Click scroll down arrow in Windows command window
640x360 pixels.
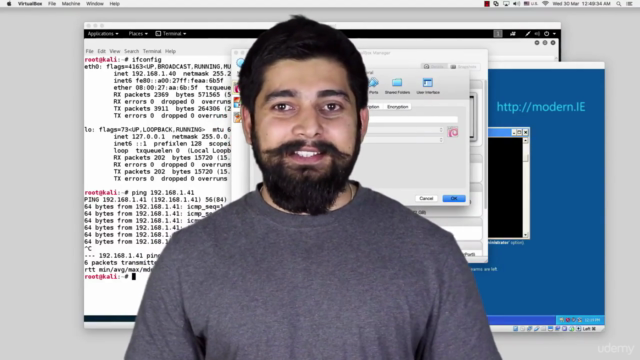coord(526,235)
